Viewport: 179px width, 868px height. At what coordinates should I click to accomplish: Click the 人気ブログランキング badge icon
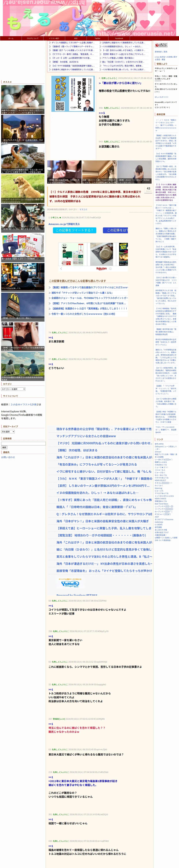point(161,45)
